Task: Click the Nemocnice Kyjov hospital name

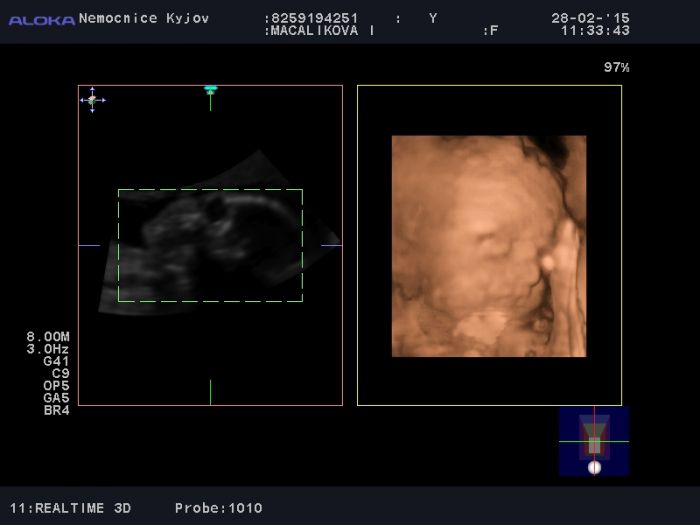Action: (144, 18)
